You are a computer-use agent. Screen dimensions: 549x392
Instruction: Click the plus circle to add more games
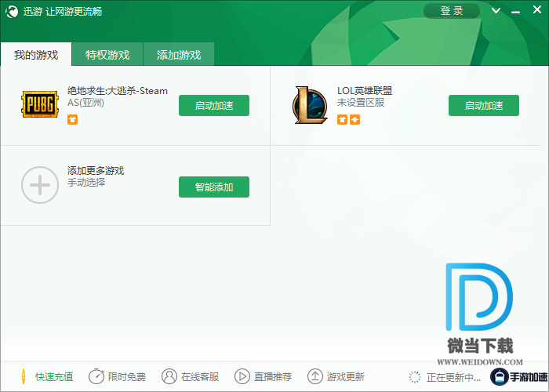(40, 185)
